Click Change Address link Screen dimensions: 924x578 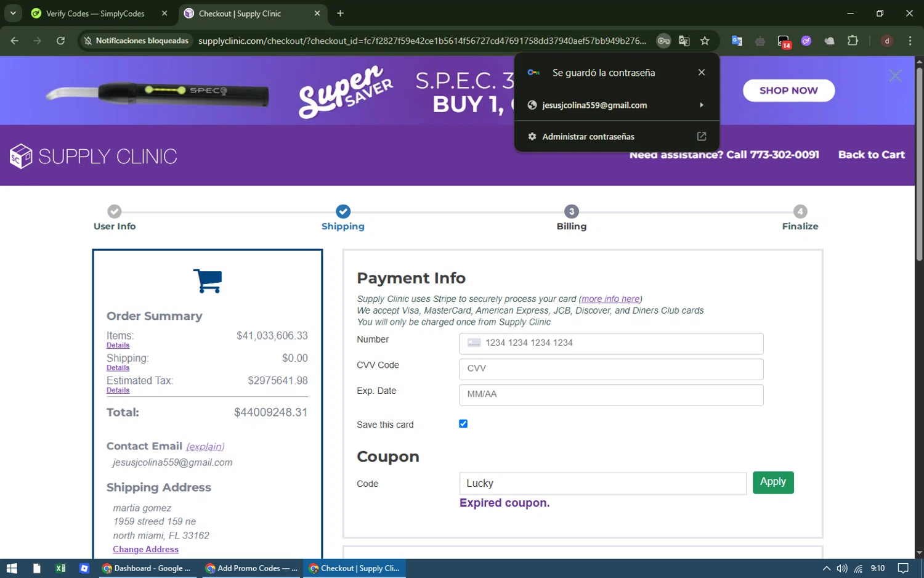[x=146, y=549]
